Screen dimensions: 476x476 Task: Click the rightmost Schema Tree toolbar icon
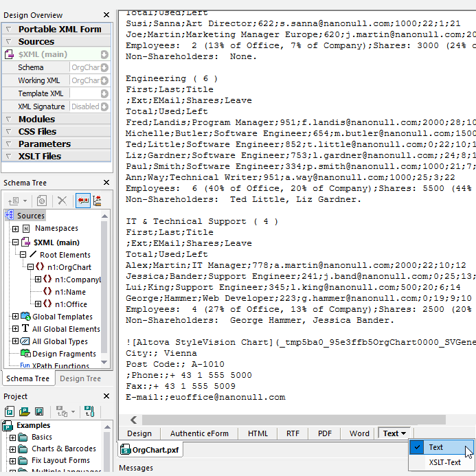click(98, 200)
